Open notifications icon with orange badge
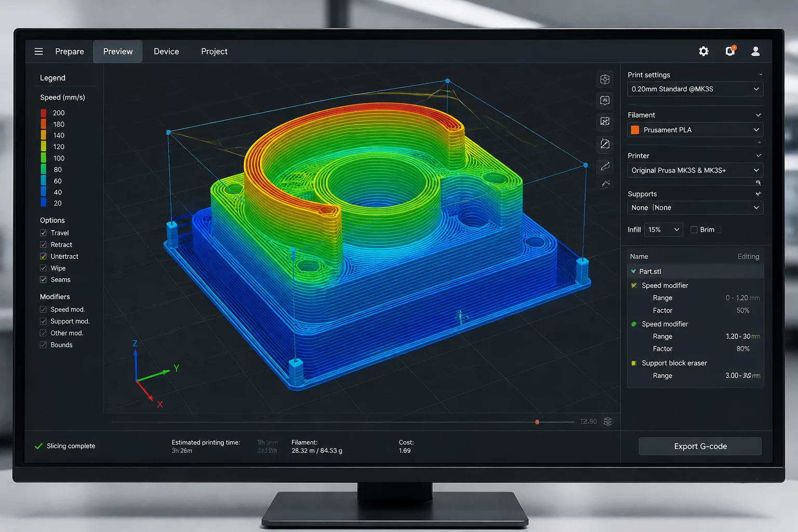The image size is (798, 532). coord(730,50)
